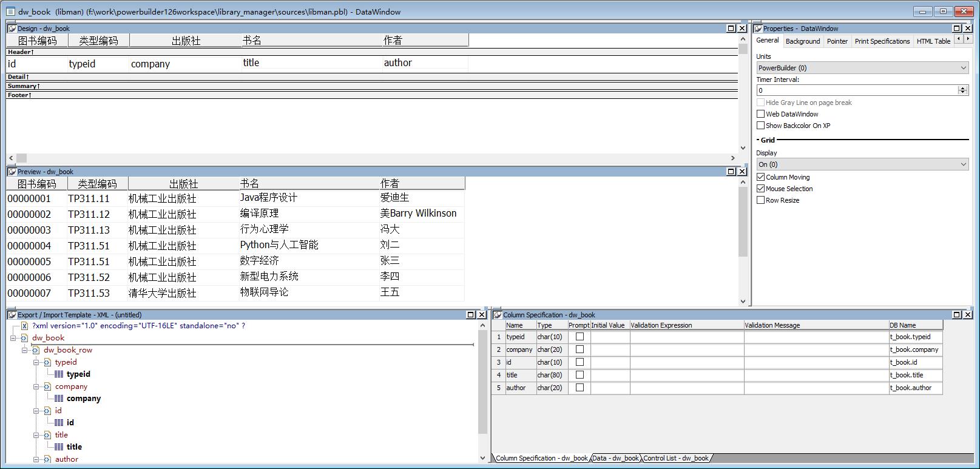Click the red title element node icon

coord(47,435)
